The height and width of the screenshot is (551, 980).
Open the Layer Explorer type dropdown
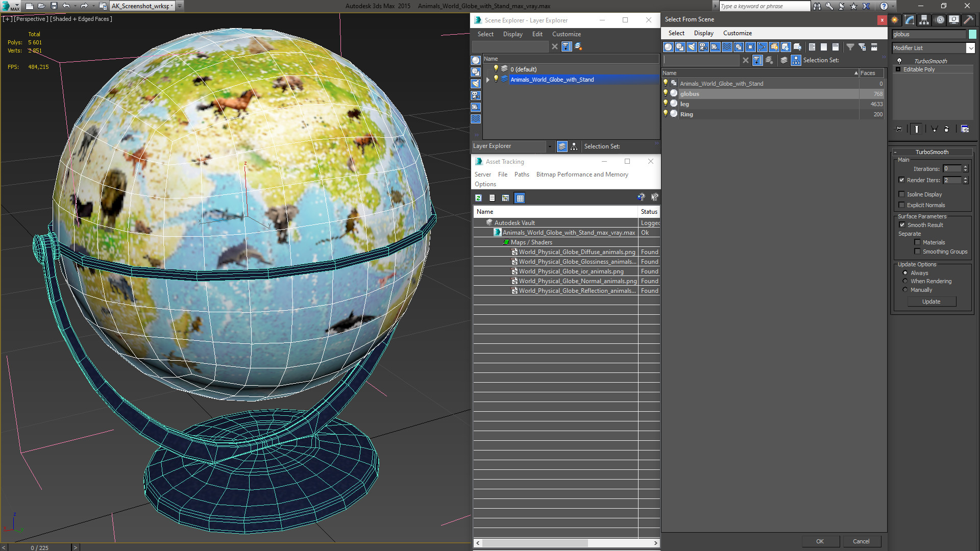[x=550, y=146]
